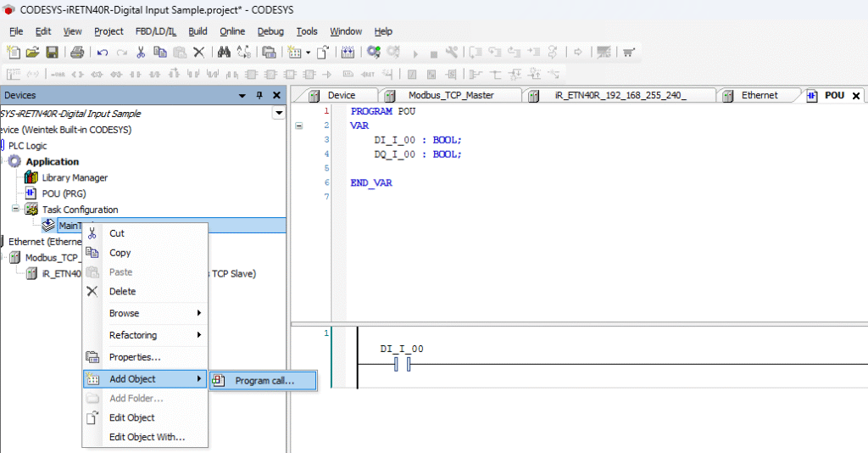Choose Program call... from the submenu
This screenshot has height=453, width=868.
(263, 380)
